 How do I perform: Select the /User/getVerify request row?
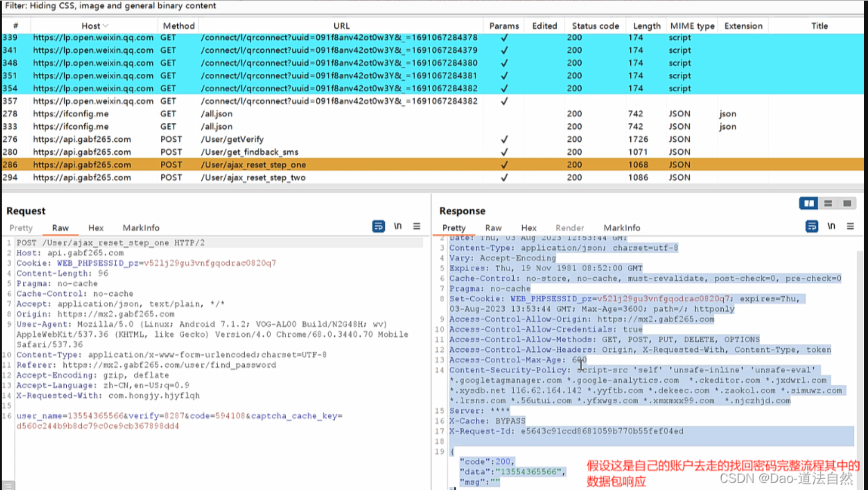tap(232, 139)
